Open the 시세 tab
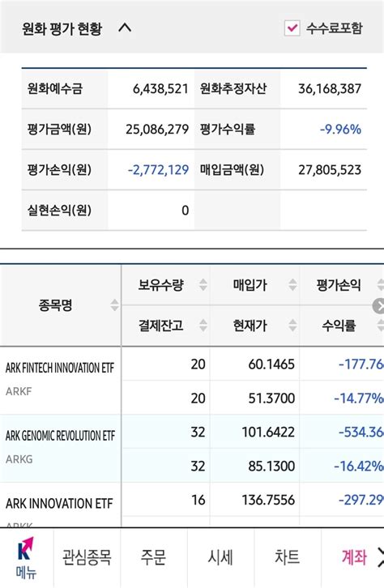Image resolution: width=384 pixels, height=588 pixels. tap(220, 557)
